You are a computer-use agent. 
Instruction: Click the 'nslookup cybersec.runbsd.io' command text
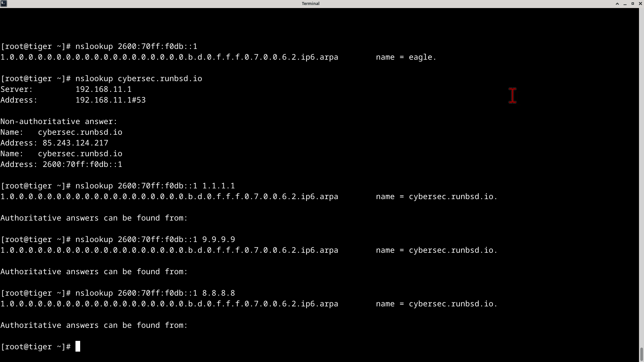coord(139,78)
